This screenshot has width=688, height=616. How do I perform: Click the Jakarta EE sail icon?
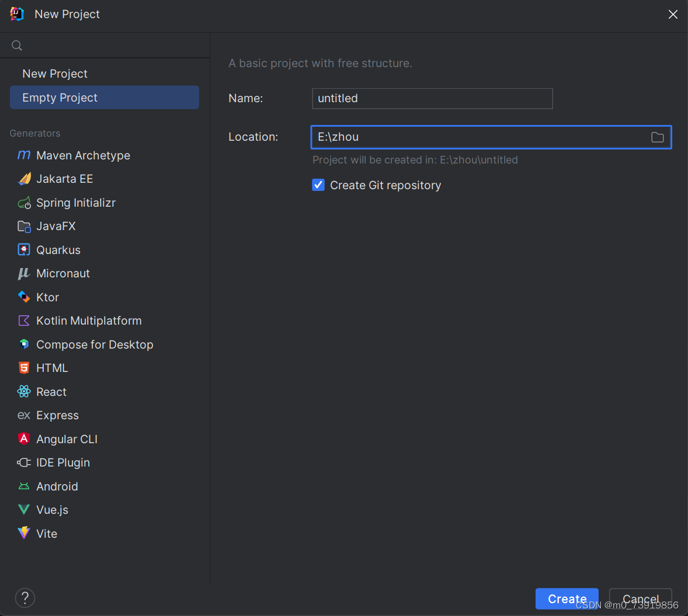[x=24, y=179]
